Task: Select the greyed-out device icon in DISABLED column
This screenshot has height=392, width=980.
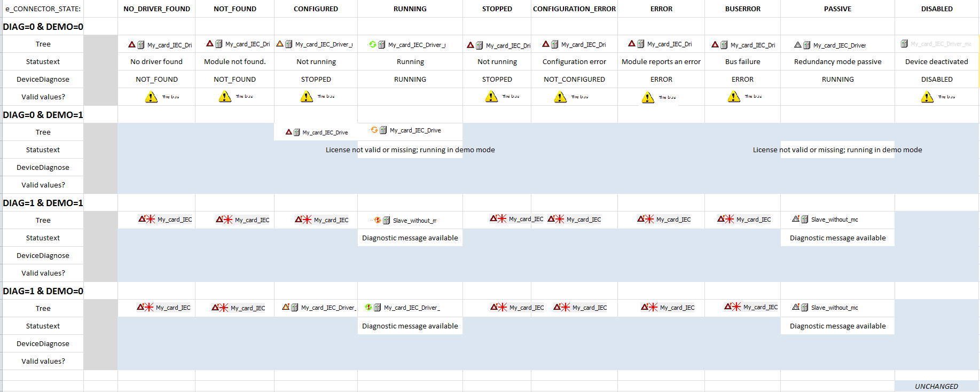Action: (x=904, y=44)
